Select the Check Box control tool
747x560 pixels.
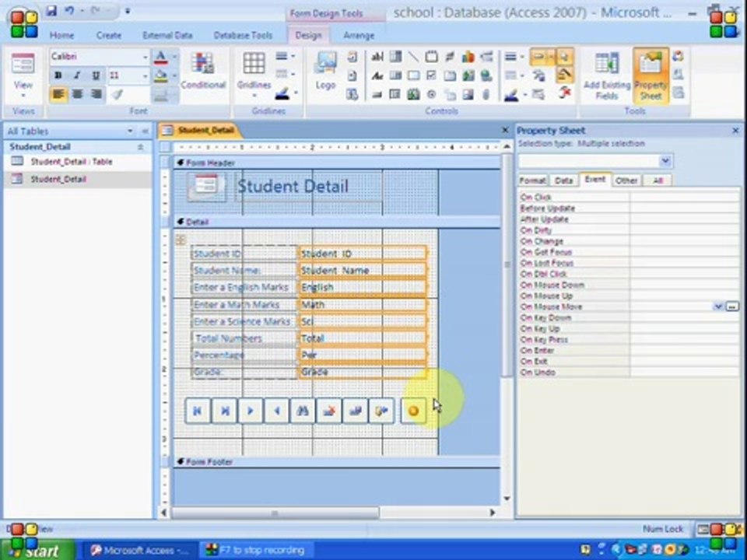pos(432,75)
